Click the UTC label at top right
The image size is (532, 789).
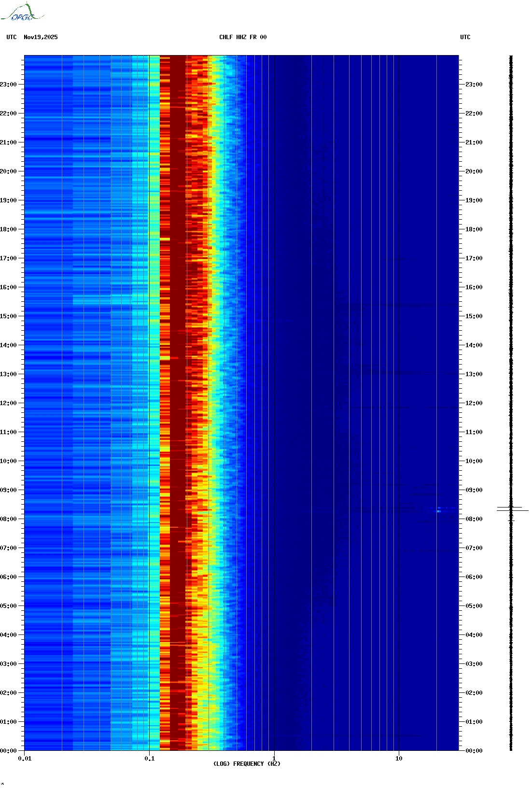coord(465,37)
